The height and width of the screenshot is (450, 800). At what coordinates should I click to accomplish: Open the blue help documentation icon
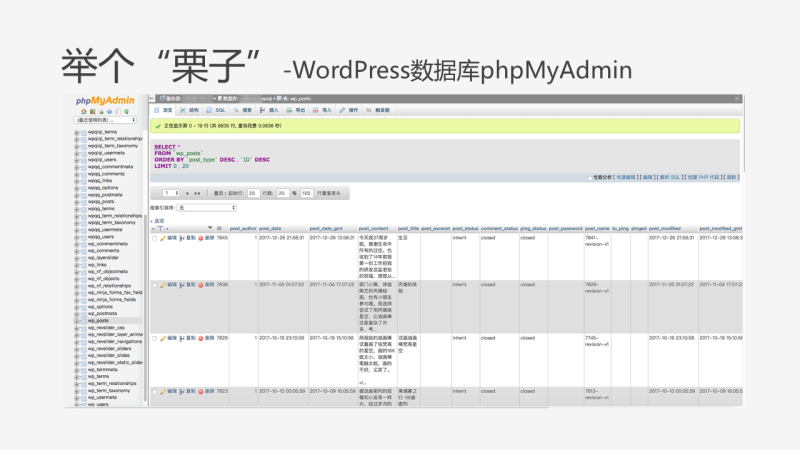tap(109, 111)
